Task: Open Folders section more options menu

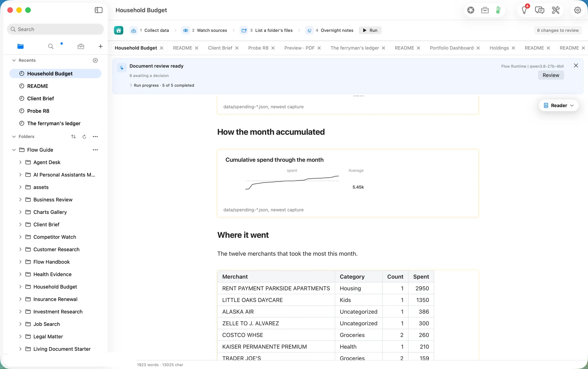Action: pyautogui.click(x=95, y=136)
